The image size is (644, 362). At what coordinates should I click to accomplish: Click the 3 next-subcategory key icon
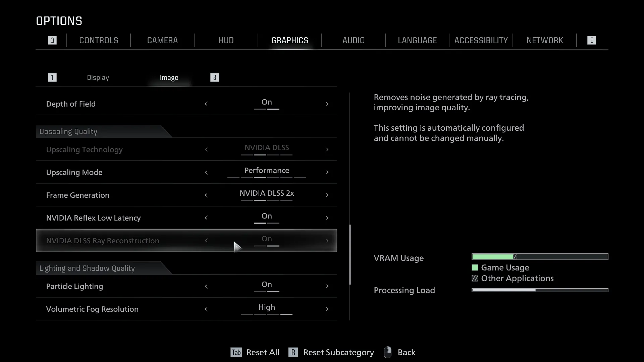(214, 77)
